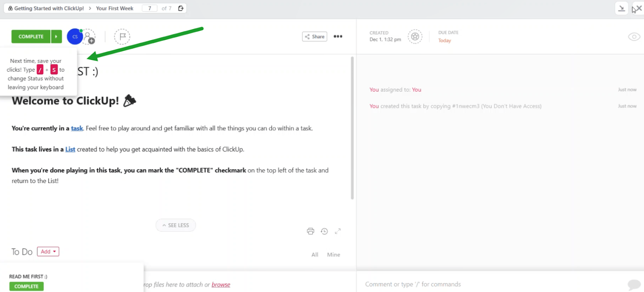Open the status dropdown next to COMPLETE
This screenshot has width=644, height=292.
[56, 36]
